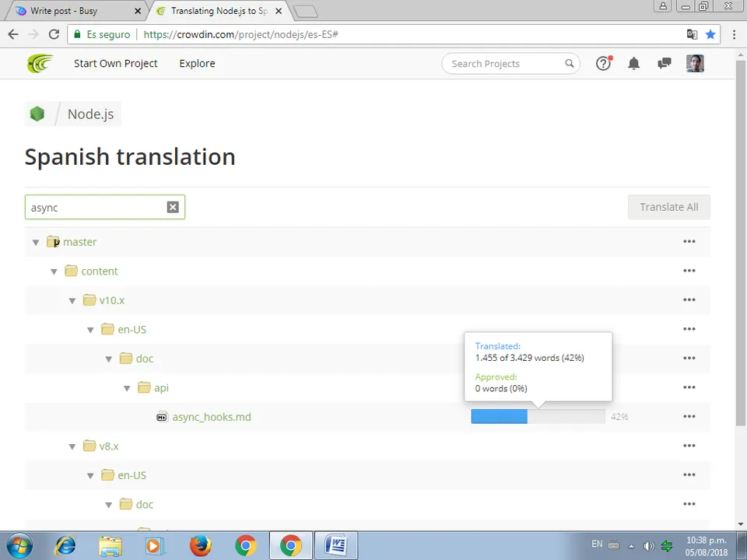Switch to Write post - Busy tab
Viewport: 747px width, 560px height.
click(76, 10)
